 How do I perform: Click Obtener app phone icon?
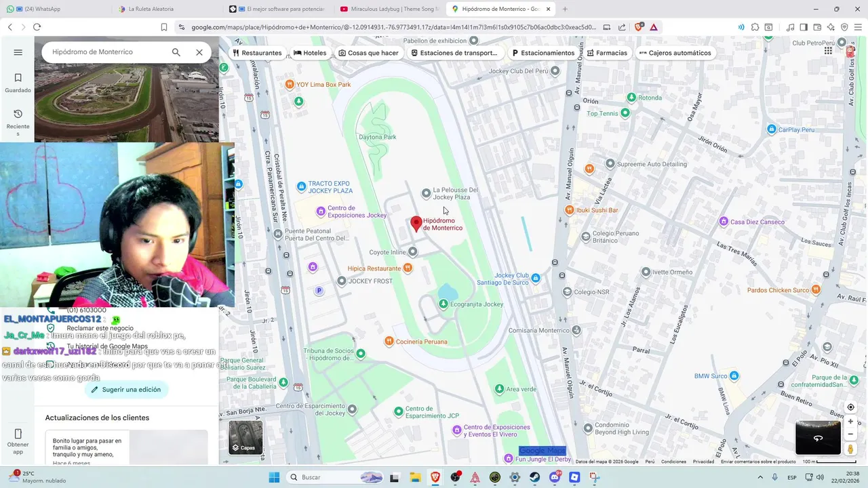pyautogui.click(x=18, y=441)
